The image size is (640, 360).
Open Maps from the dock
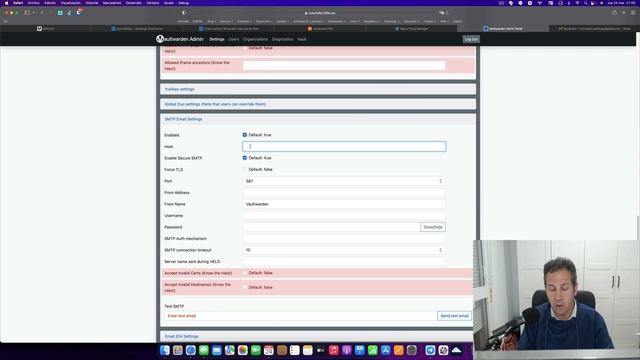click(x=230, y=350)
